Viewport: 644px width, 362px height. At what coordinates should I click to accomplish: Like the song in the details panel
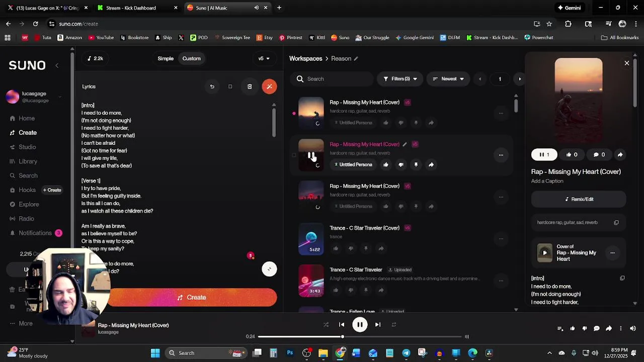point(572,154)
